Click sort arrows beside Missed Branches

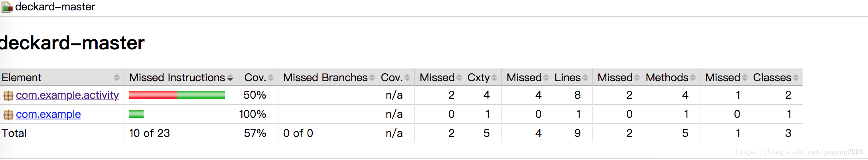[372, 78]
